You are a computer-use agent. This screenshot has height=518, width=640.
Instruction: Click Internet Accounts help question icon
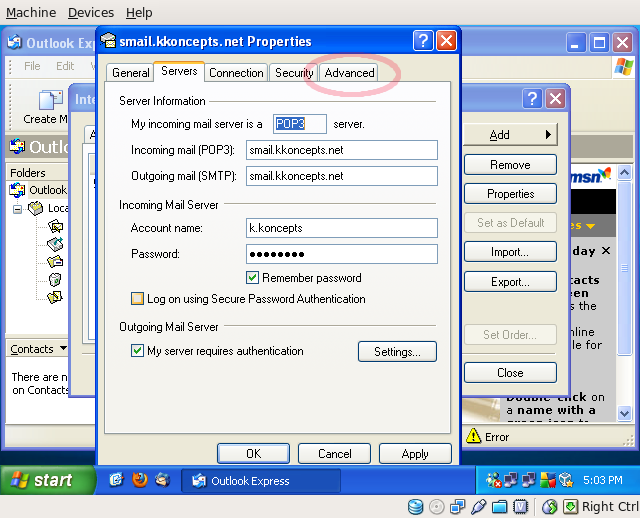pos(532,99)
